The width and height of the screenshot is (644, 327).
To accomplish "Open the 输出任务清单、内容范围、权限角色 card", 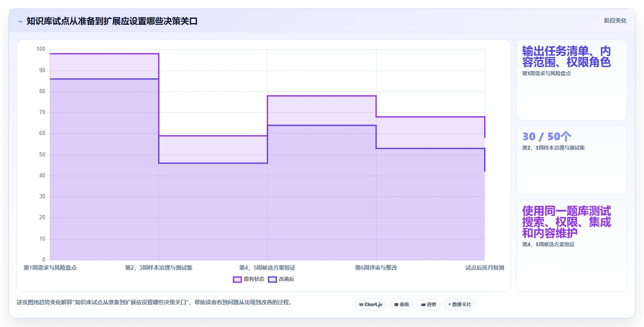I will (572, 80).
